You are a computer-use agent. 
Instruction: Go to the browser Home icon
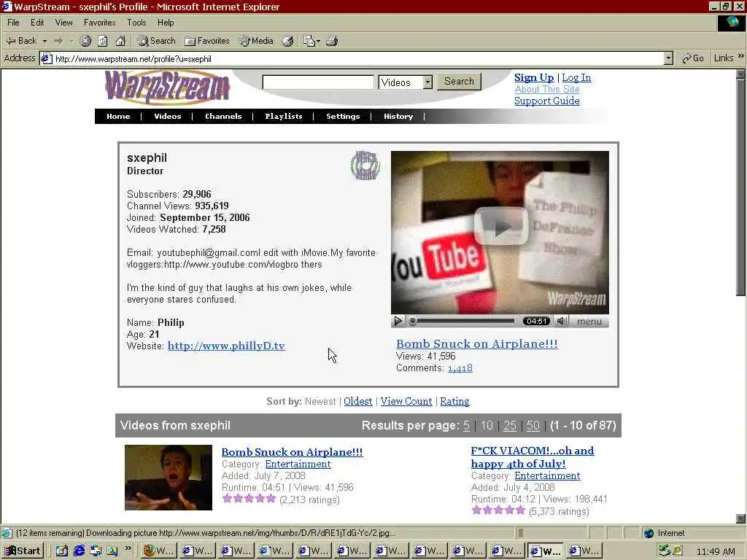[120, 41]
